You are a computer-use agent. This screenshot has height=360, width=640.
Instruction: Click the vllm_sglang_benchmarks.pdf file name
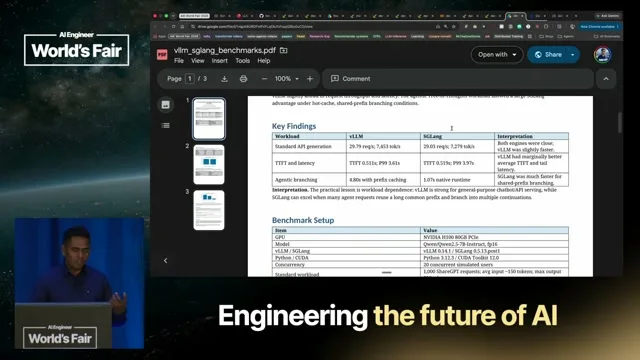point(224,50)
